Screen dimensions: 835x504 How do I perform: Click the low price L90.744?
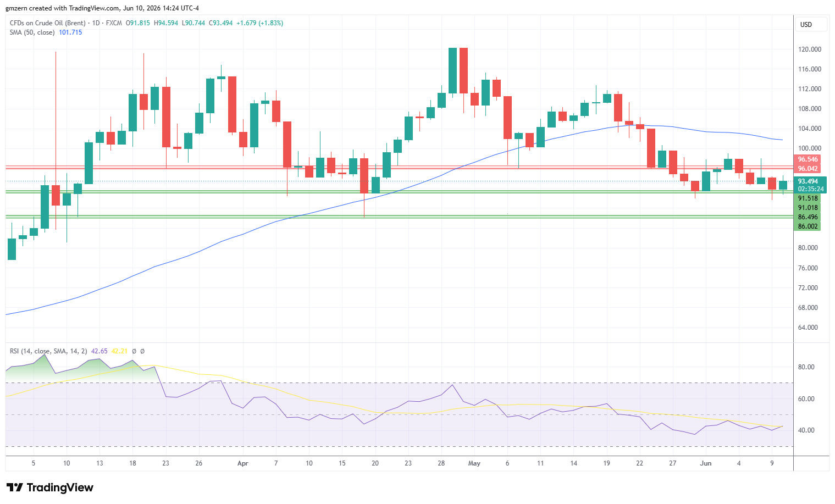pos(193,23)
